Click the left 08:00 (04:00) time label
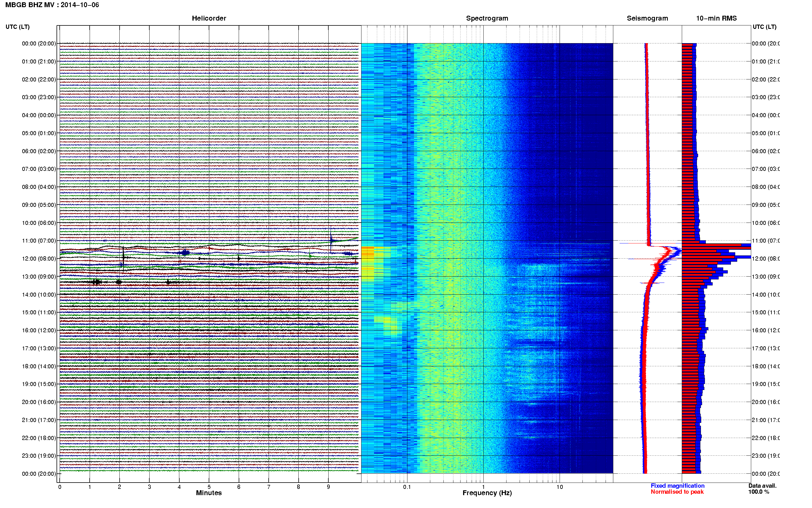812x508 pixels. (39, 187)
